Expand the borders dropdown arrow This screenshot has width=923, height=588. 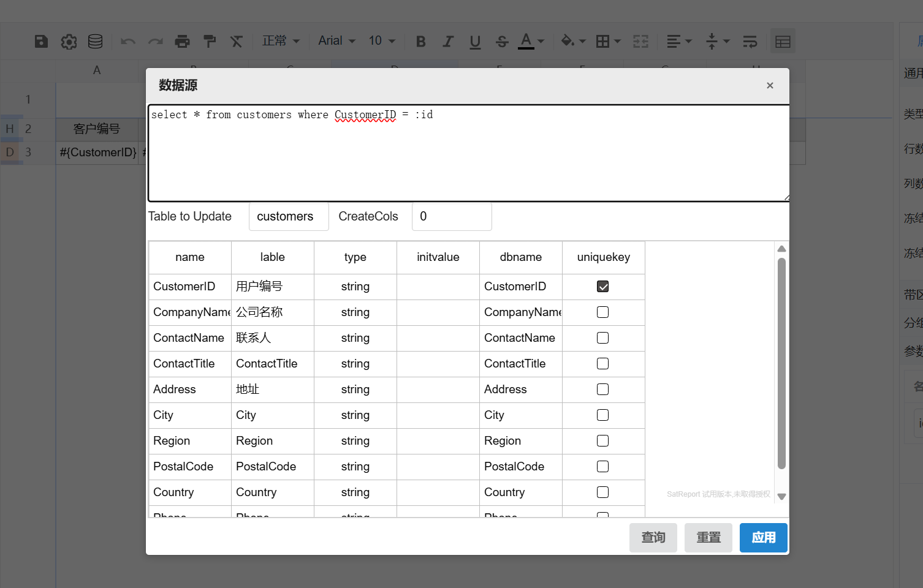click(617, 41)
